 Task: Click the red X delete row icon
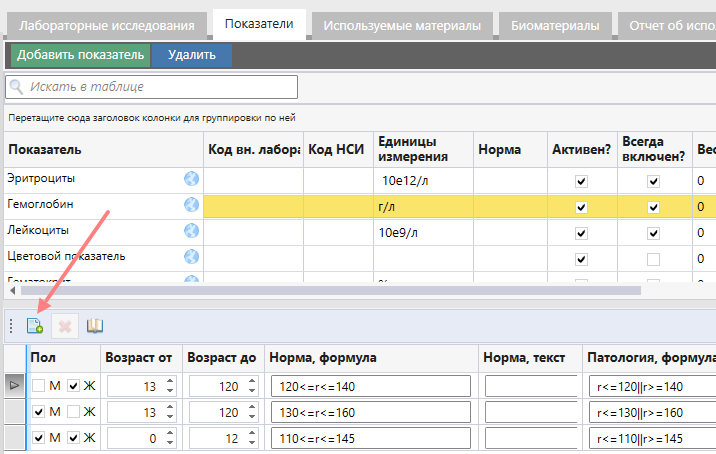click(65, 326)
